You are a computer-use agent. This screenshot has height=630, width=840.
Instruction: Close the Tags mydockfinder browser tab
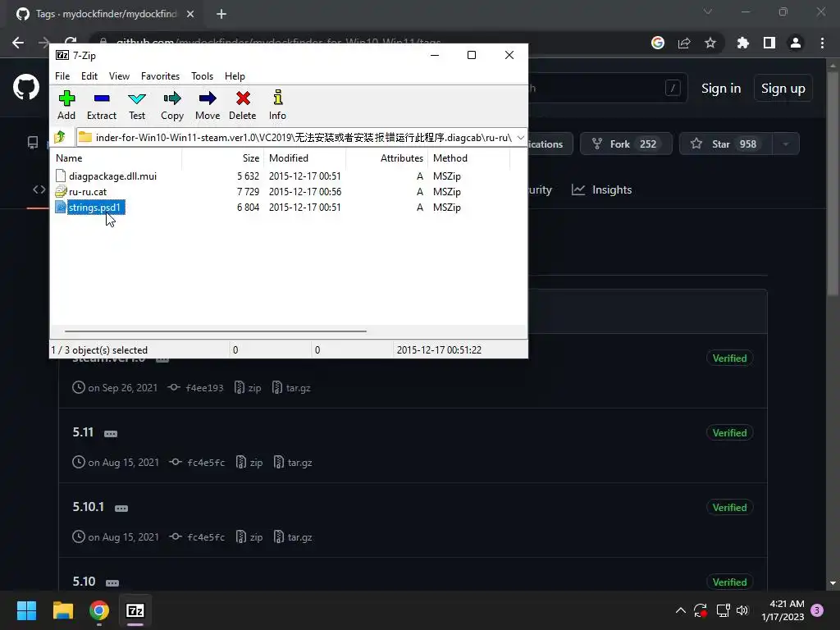pyautogui.click(x=190, y=14)
